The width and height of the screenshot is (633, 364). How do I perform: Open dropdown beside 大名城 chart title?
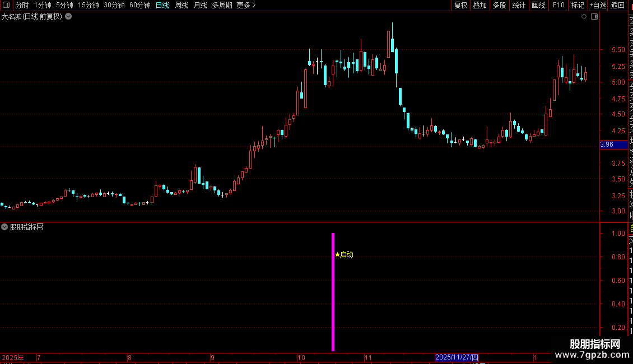69,17
